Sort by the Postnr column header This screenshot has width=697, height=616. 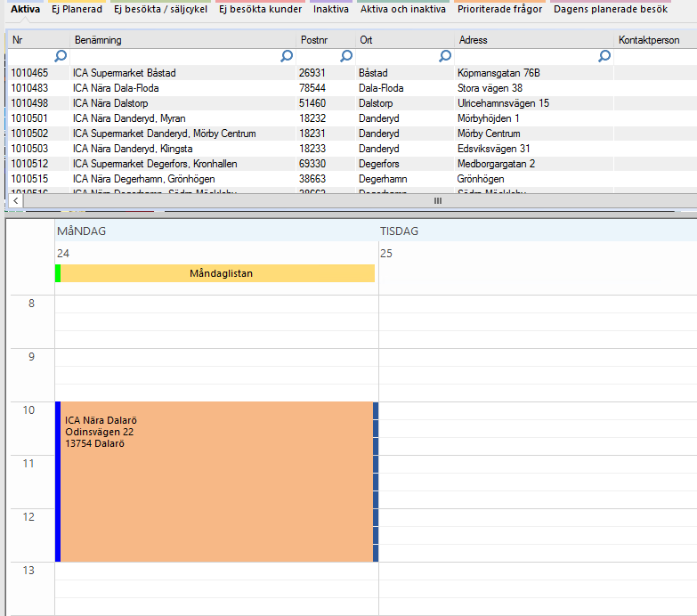326,40
